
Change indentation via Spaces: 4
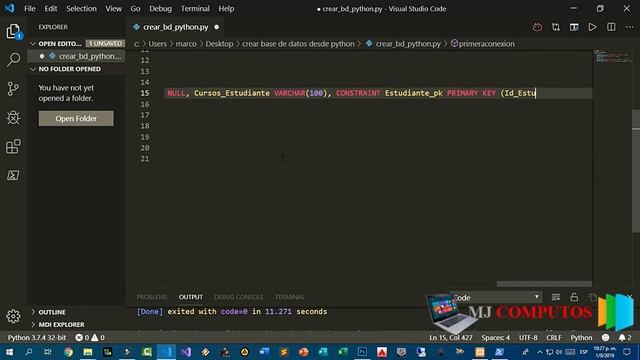click(x=496, y=338)
